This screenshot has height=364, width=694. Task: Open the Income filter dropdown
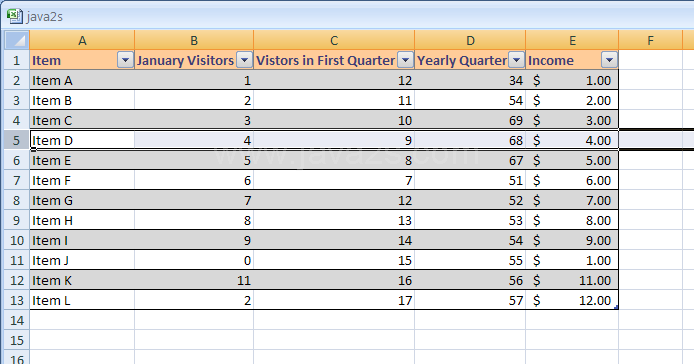tap(609, 60)
